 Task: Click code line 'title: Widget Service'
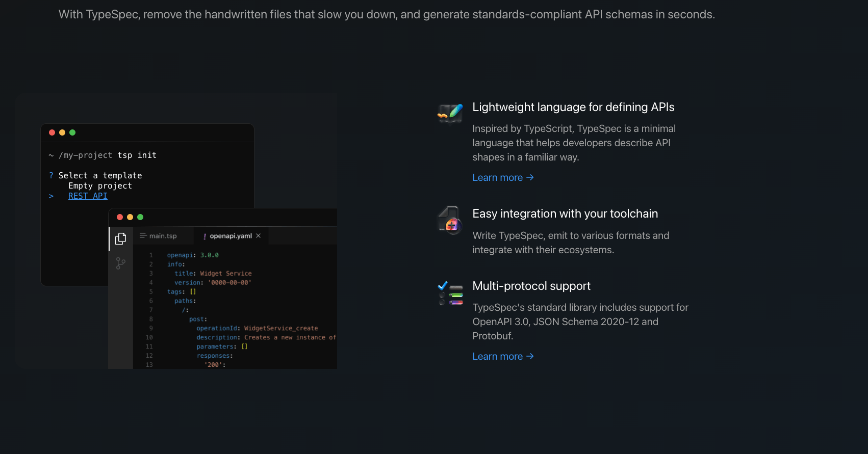213,273
